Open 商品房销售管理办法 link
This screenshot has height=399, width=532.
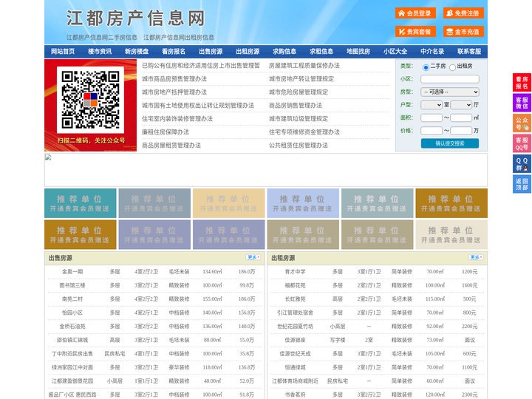click(296, 105)
